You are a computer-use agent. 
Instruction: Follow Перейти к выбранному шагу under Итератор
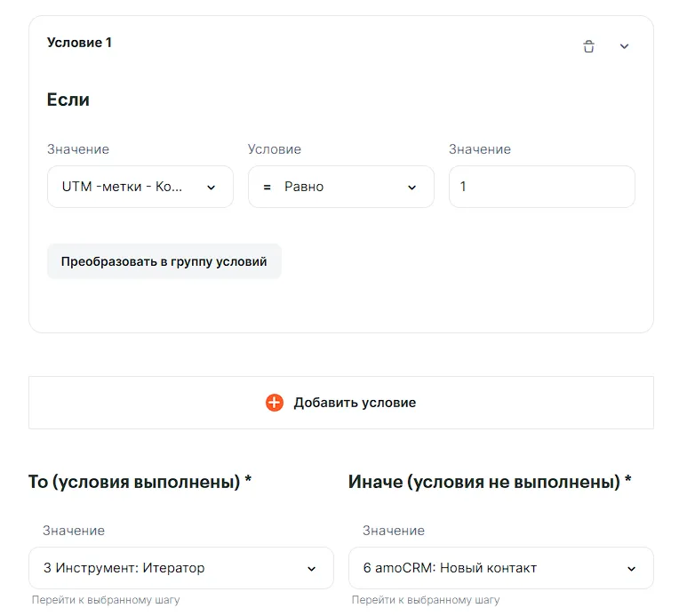(106, 600)
